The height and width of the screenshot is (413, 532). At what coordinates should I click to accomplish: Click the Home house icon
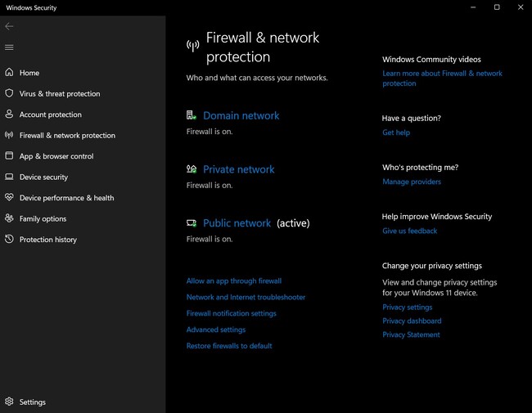click(x=9, y=72)
